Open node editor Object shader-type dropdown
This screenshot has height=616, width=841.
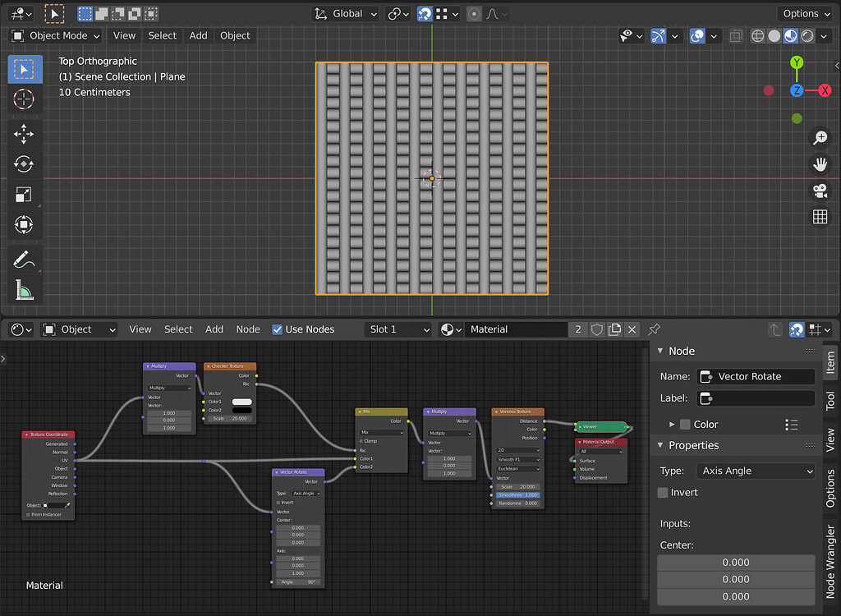80,329
